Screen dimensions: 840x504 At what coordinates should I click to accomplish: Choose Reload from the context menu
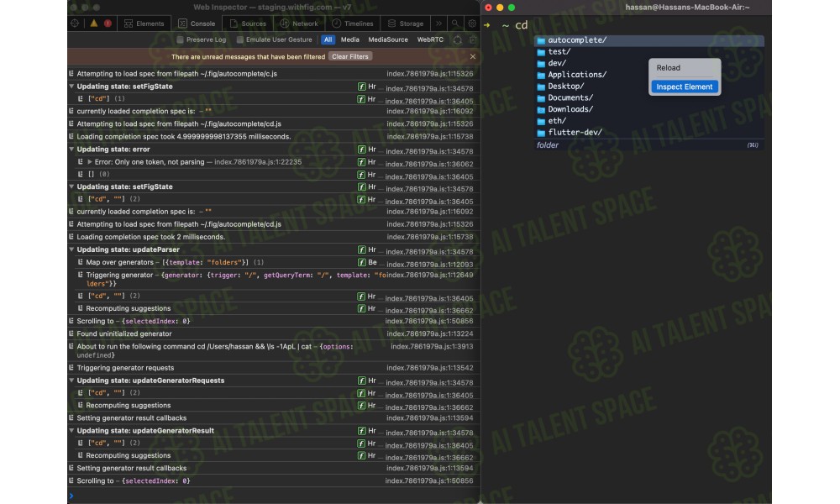click(x=685, y=68)
